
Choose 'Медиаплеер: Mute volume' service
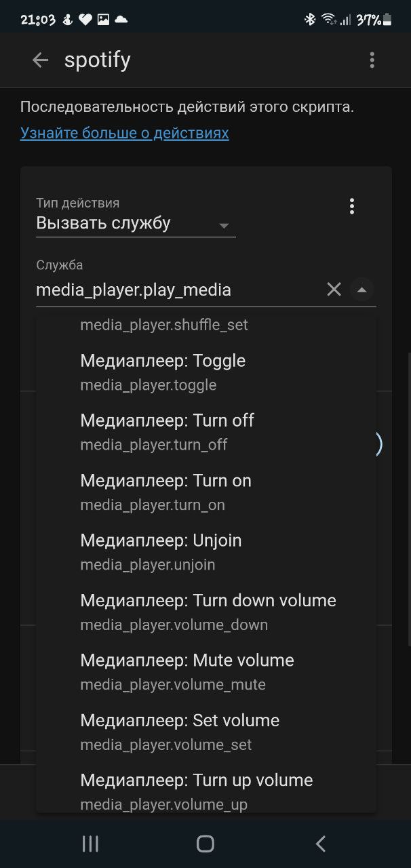[x=206, y=671]
